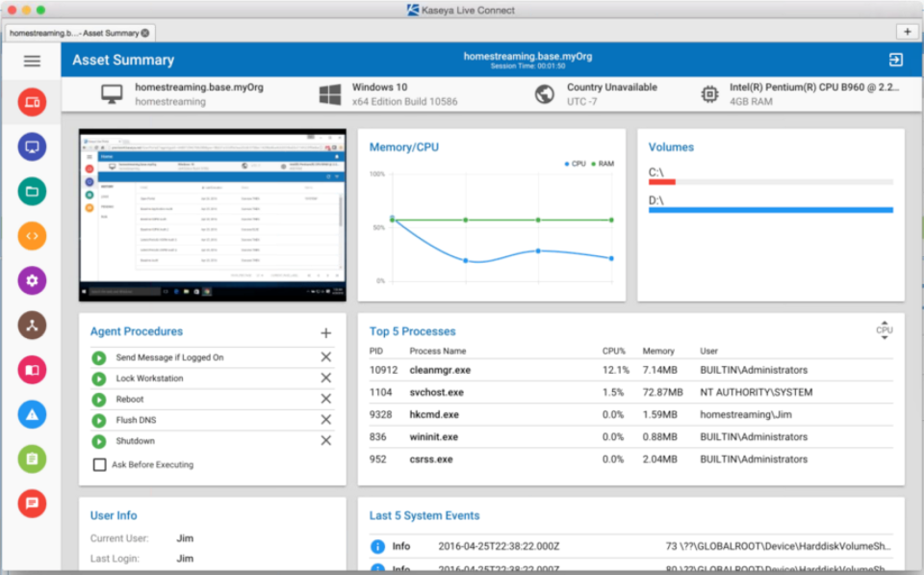End the session using the exit arrow icon
The image size is (924, 575).
(x=896, y=59)
